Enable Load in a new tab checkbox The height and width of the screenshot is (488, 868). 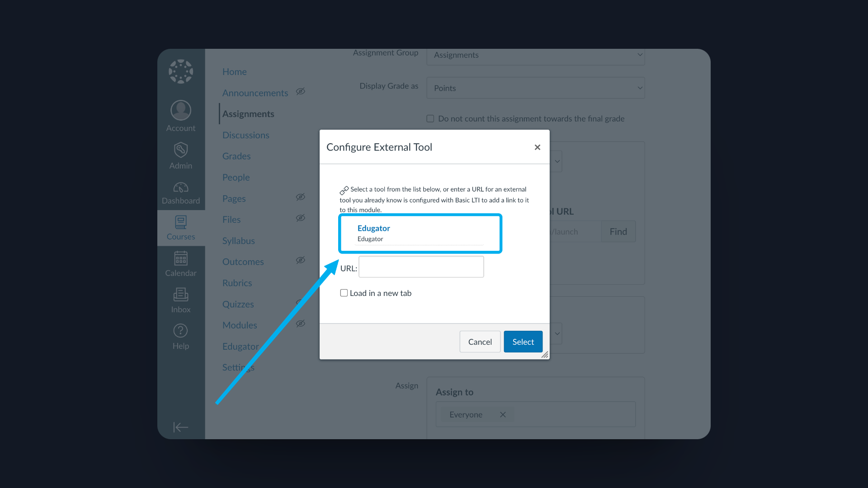click(x=344, y=292)
